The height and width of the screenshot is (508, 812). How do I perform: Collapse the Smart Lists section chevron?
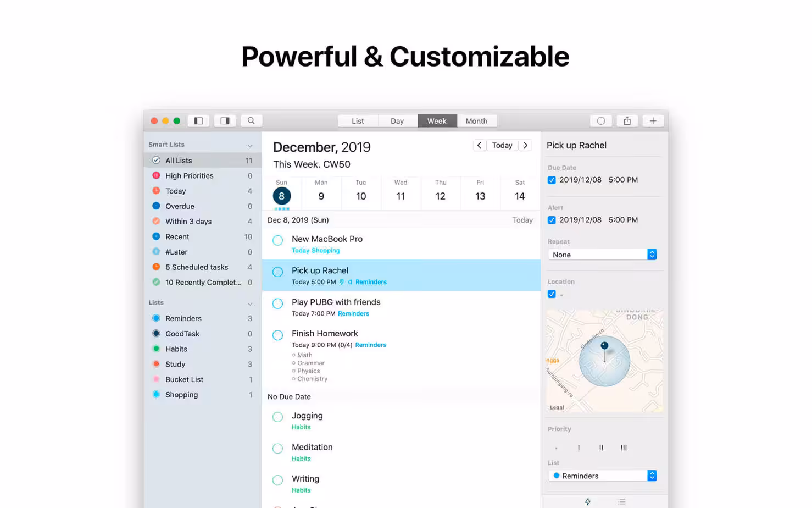(250, 146)
